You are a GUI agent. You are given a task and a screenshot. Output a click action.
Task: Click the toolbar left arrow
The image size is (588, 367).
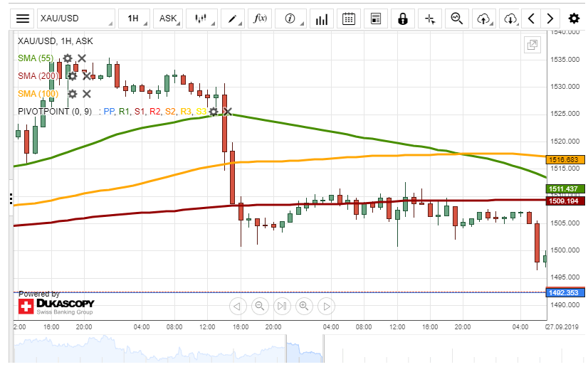click(x=531, y=18)
